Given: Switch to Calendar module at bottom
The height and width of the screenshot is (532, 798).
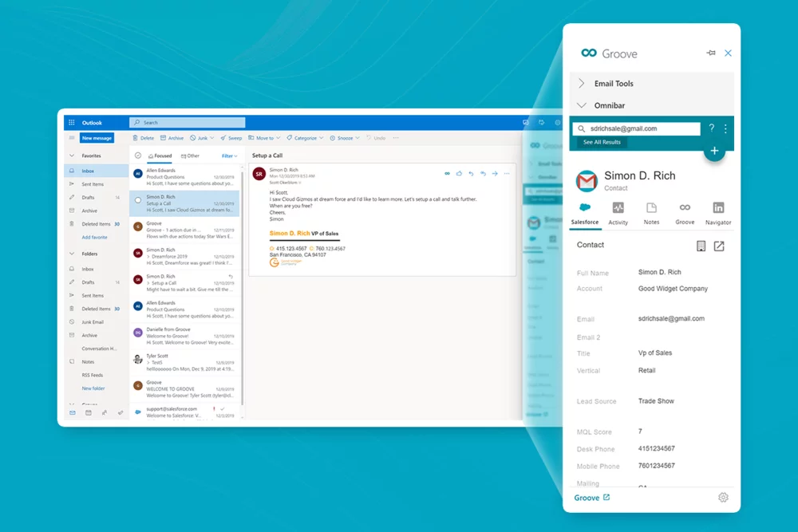Looking at the screenshot, I should point(89,412).
